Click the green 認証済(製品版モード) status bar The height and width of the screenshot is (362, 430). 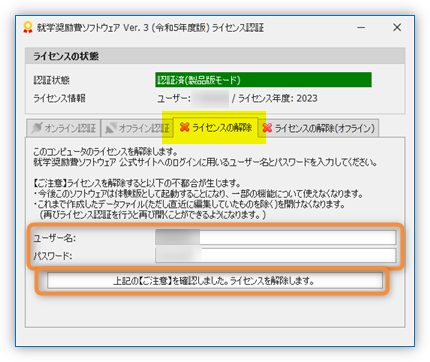click(263, 80)
